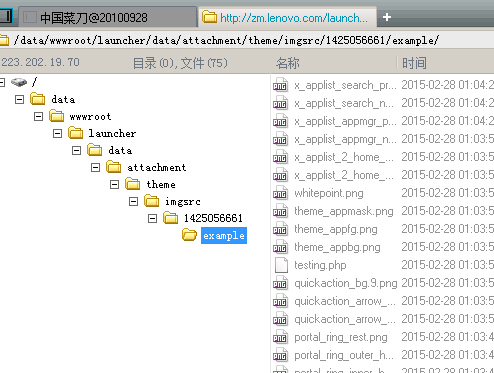Select file x_applist_search_pr...
The width and height of the screenshot is (494, 373).
point(345,85)
